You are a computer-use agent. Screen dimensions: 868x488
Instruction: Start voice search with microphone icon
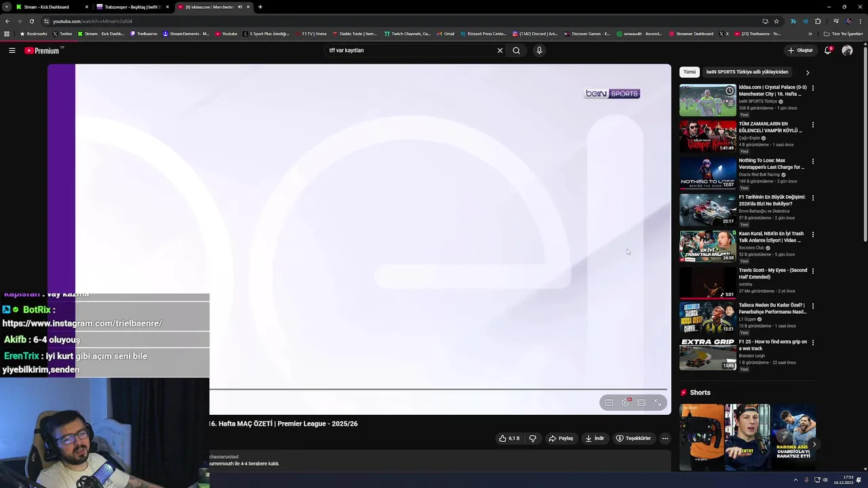click(539, 50)
